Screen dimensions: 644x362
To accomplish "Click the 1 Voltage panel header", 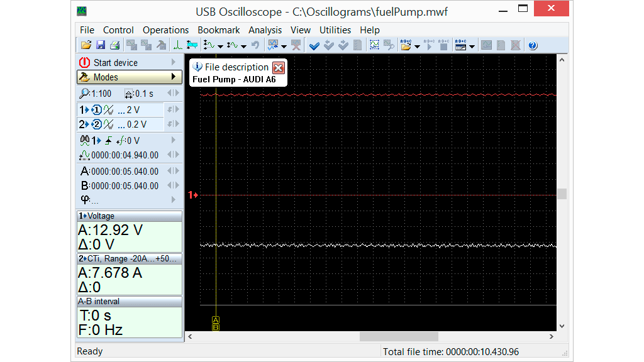I will tap(130, 216).
